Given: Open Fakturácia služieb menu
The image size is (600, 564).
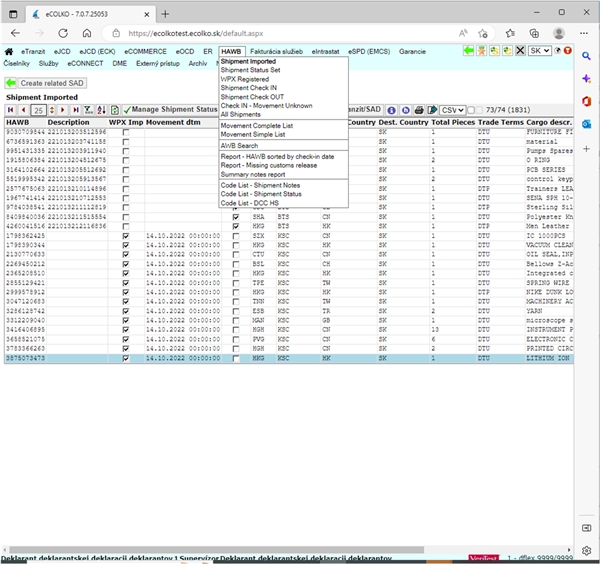Looking at the screenshot, I should [x=276, y=52].
